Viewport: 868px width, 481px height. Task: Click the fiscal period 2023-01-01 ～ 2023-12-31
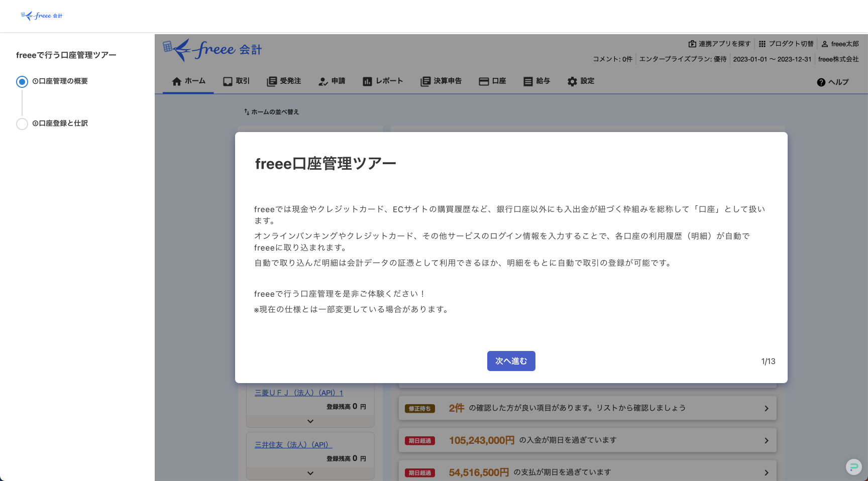772,59
